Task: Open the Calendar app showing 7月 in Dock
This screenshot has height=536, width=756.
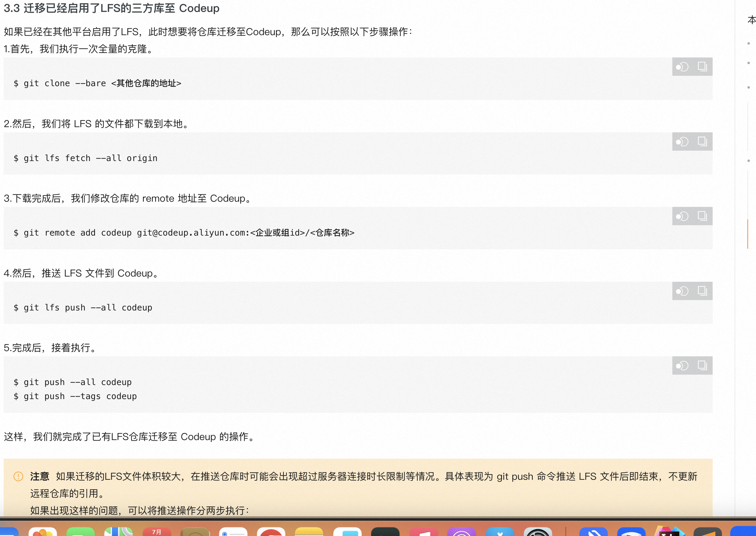Action: 157,531
